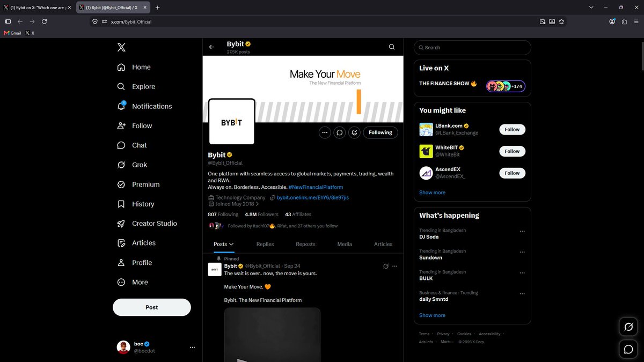Viewport: 644px width, 362px height.
Task: Open floating messages button at bottom right
Action: [628, 350]
